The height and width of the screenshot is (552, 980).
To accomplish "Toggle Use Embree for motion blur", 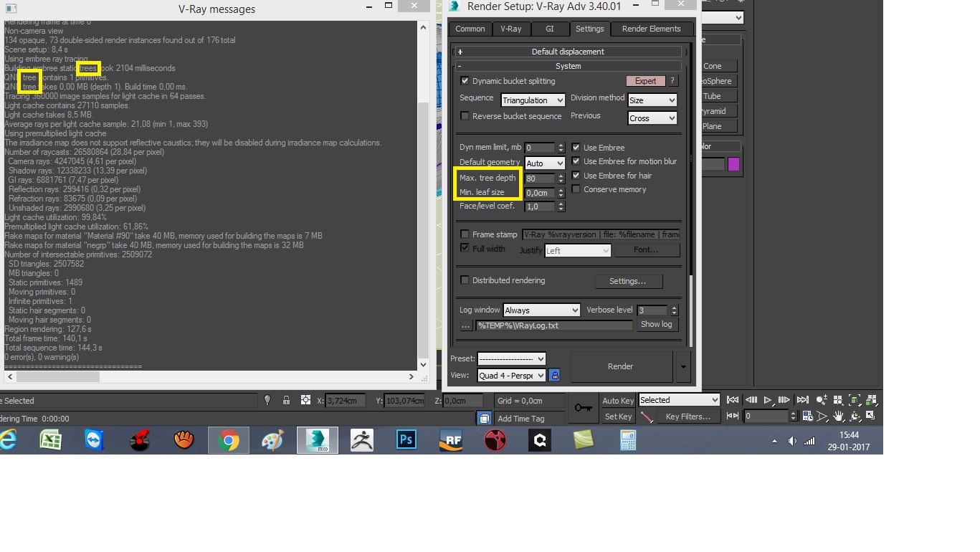I will 576,161.
